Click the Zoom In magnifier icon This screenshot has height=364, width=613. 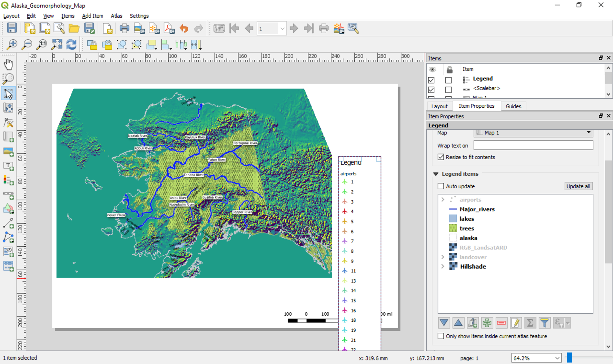[12, 44]
